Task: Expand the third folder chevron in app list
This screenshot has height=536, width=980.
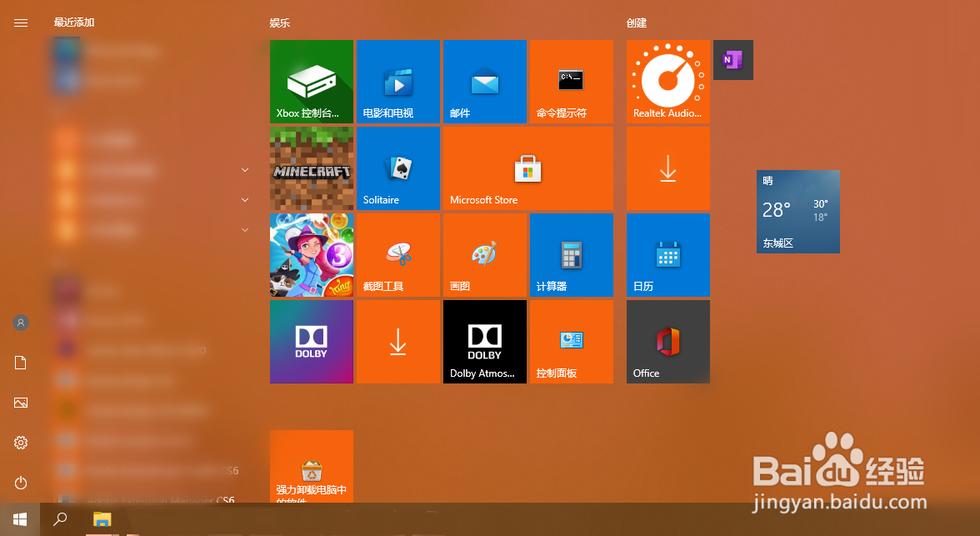Action: 245,230
